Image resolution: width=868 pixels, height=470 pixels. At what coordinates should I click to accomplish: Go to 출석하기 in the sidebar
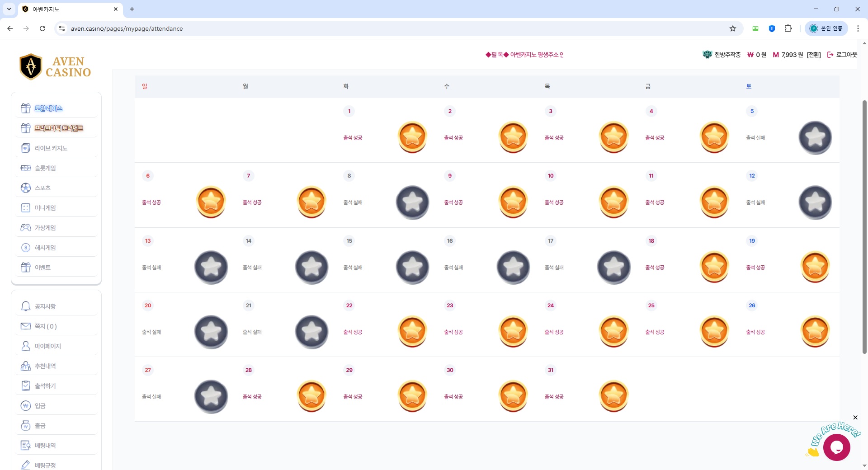45,386
